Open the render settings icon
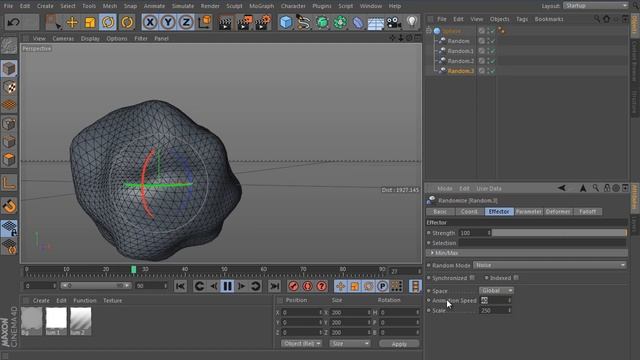Screen dimensions: 640x360 coord(262,22)
